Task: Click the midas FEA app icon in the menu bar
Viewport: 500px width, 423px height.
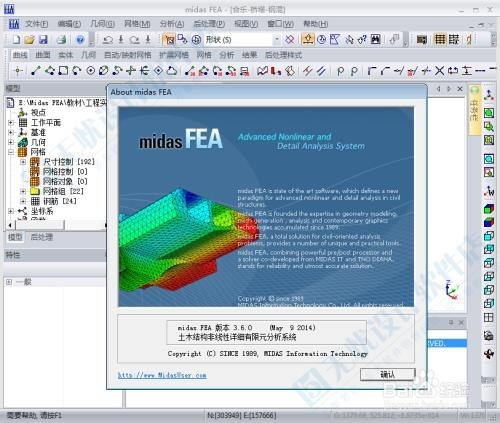Action: pyautogui.click(x=14, y=24)
